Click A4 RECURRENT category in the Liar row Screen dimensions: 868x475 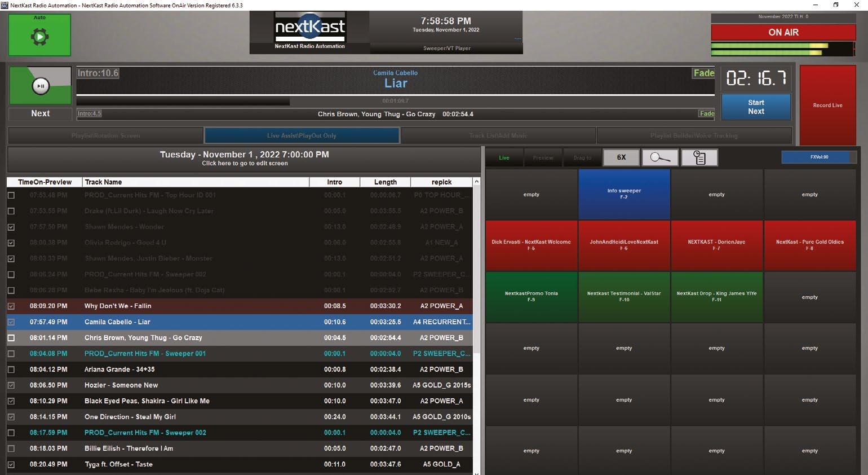pos(441,322)
